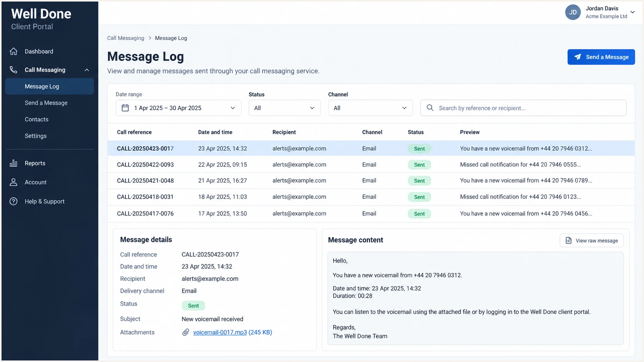Click preview mentioning +44 20 7946 0555
The width and height of the screenshot is (644, 362).
click(520, 164)
